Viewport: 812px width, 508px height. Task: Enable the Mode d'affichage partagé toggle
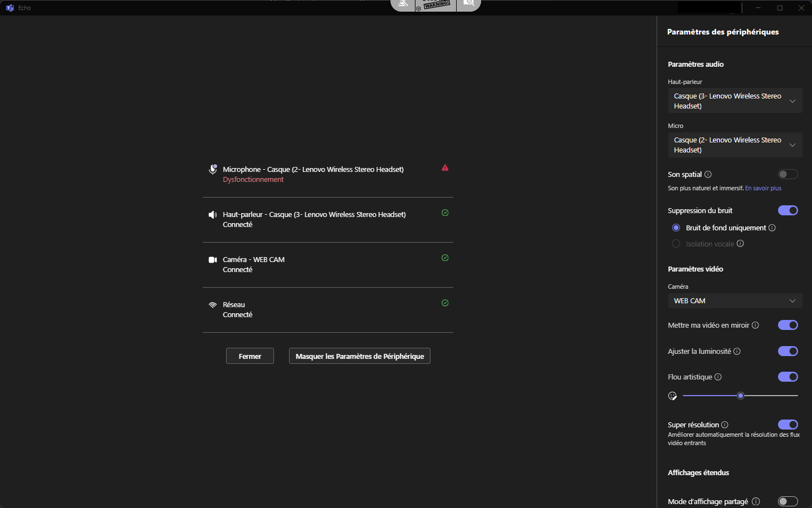(x=788, y=501)
